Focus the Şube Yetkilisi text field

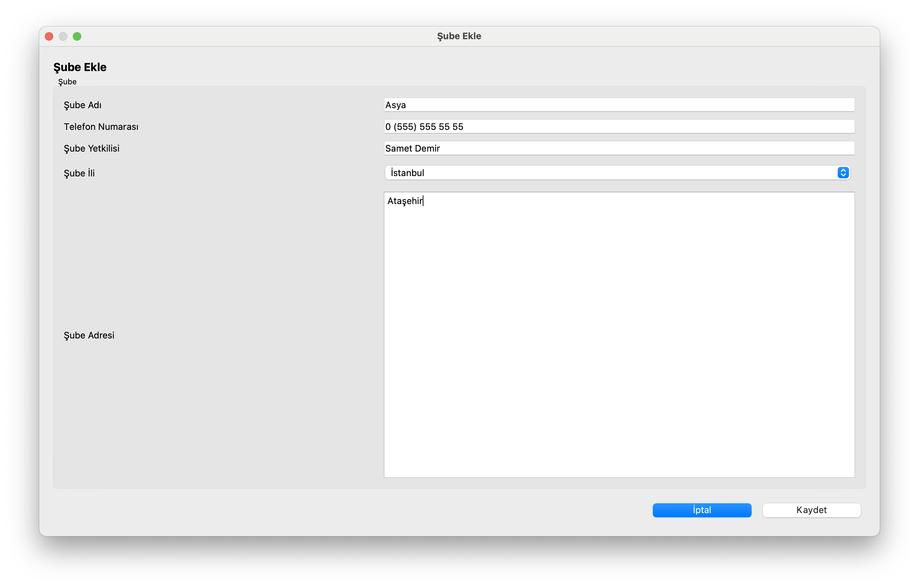point(619,148)
